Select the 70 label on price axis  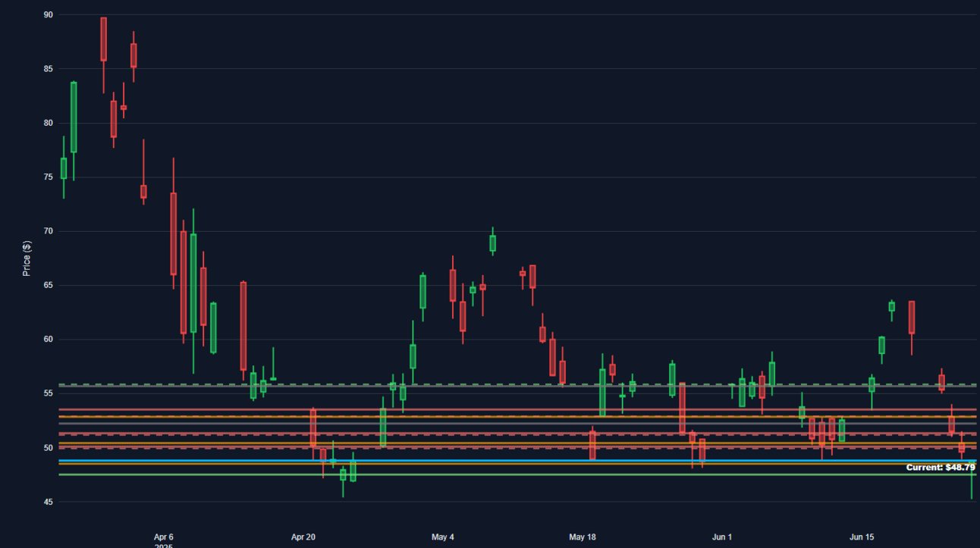tap(49, 231)
